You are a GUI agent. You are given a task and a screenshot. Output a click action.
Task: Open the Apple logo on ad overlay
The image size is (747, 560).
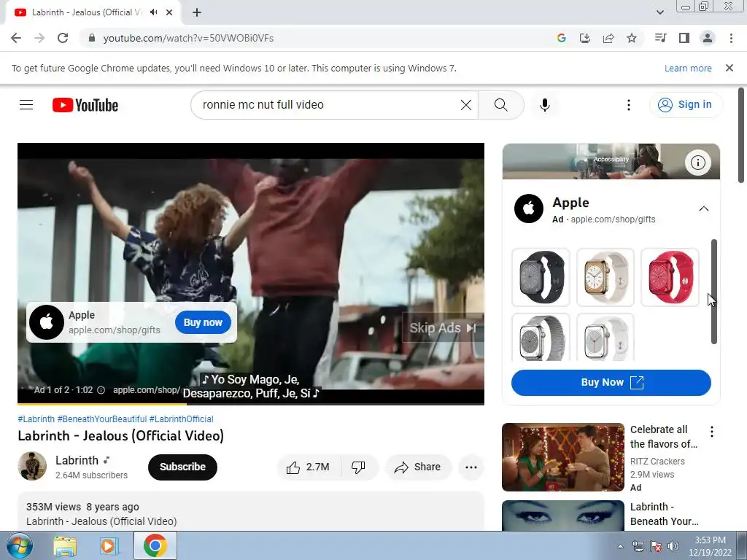click(x=46, y=322)
